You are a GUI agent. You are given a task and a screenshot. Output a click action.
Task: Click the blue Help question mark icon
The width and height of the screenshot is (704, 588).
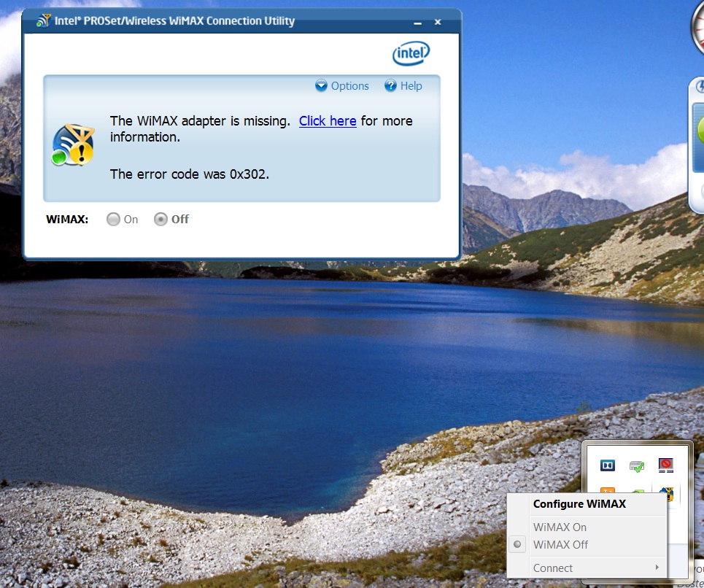coord(390,85)
